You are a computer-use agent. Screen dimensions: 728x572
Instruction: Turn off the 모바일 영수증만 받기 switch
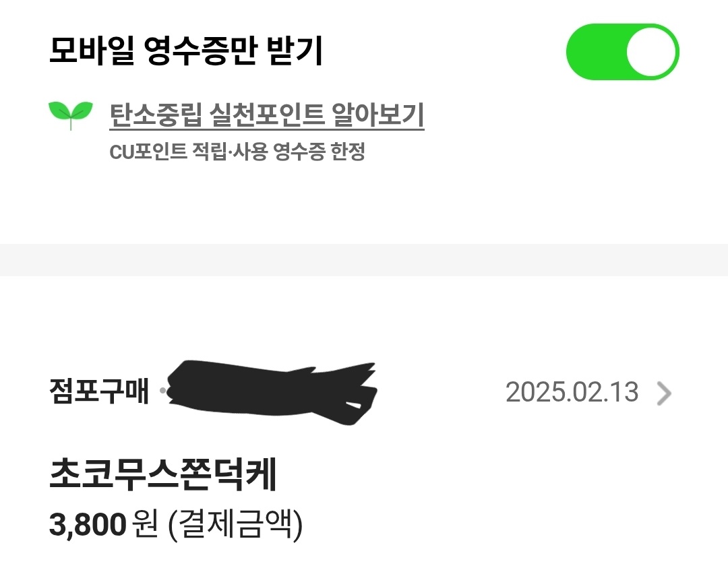[622, 52]
